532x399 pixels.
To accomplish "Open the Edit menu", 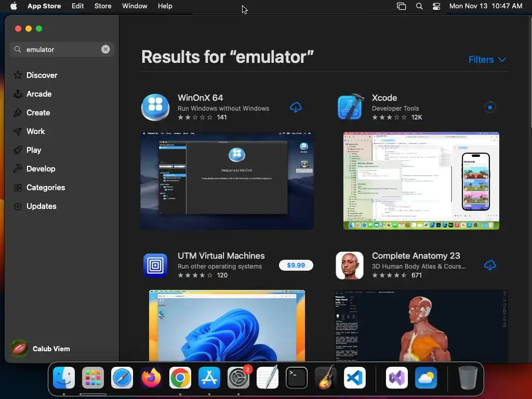I will pos(78,6).
